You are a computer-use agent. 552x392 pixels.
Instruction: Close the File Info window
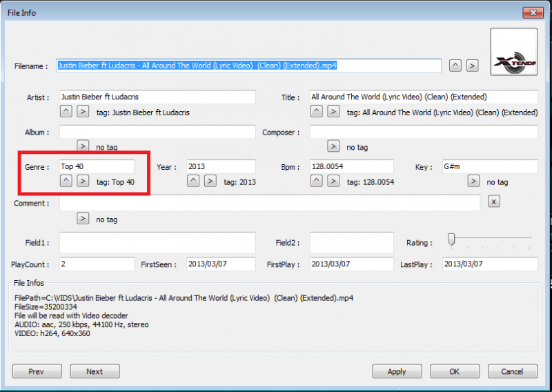coord(533,12)
